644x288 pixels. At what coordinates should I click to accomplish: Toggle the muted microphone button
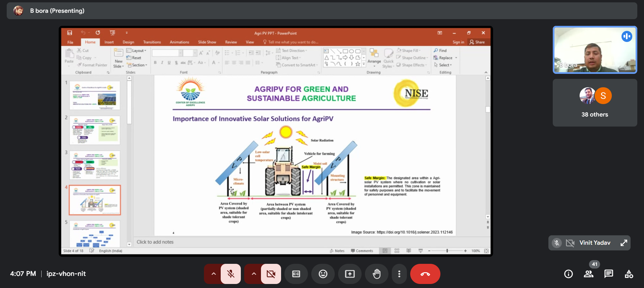tap(231, 274)
